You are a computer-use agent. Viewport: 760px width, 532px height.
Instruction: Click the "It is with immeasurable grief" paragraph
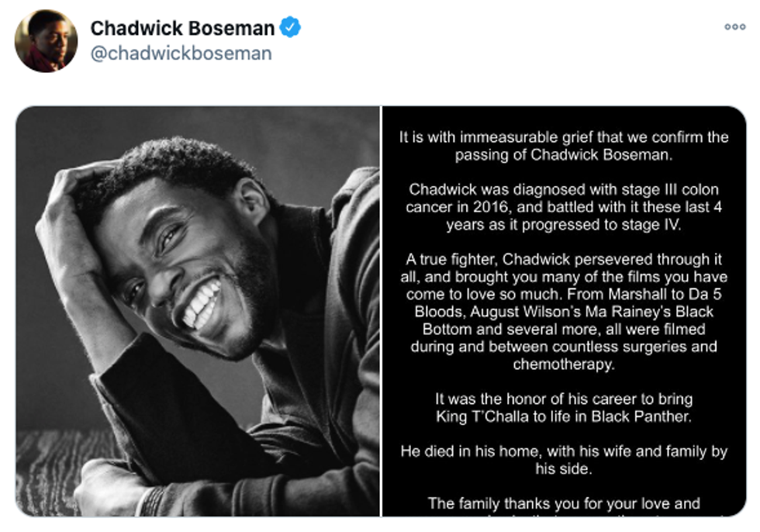point(564,146)
